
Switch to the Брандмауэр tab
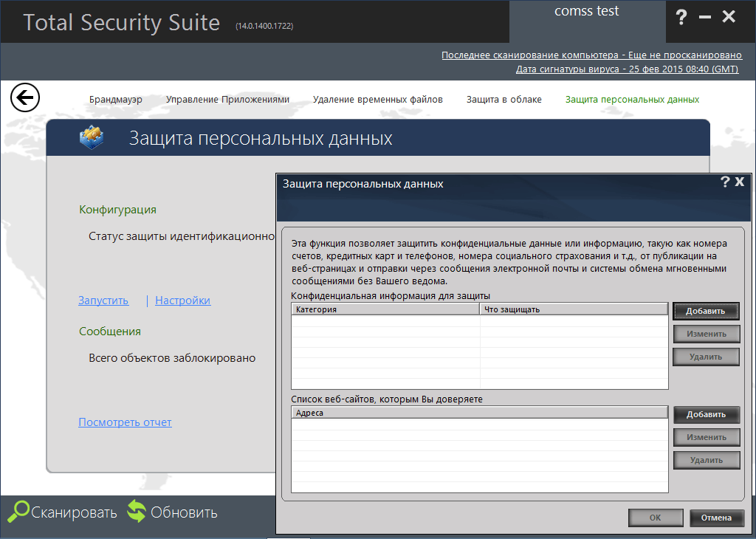tap(116, 98)
